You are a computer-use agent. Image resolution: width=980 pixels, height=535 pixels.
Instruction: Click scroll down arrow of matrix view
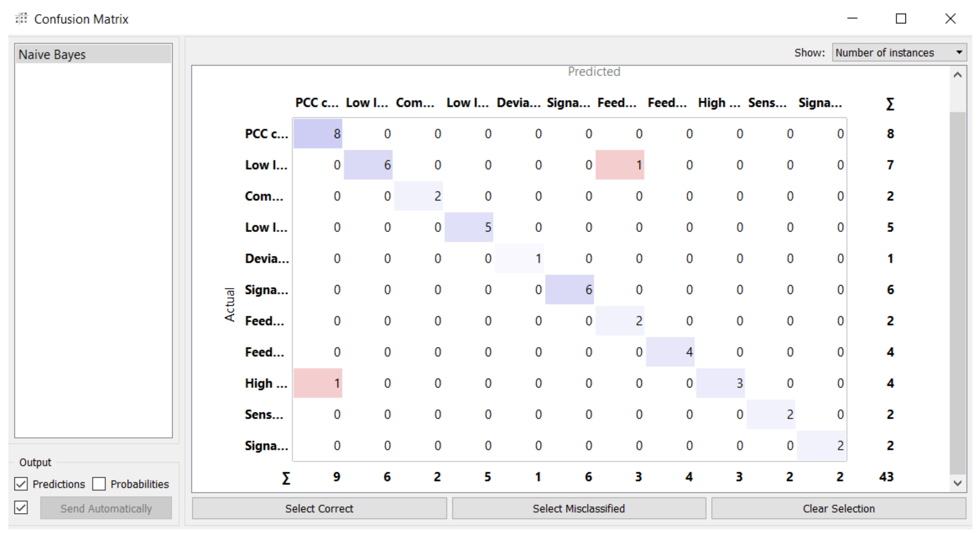point(958,483)
